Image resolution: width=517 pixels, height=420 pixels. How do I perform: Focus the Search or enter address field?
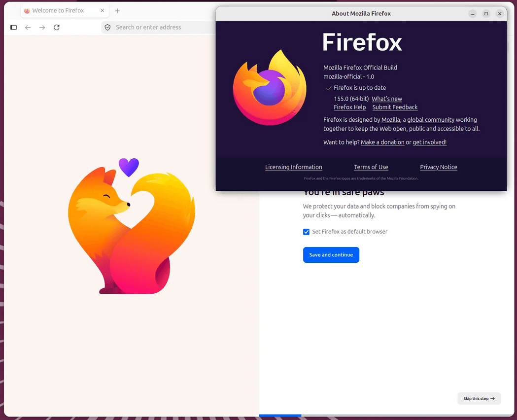tap(158, 28)
